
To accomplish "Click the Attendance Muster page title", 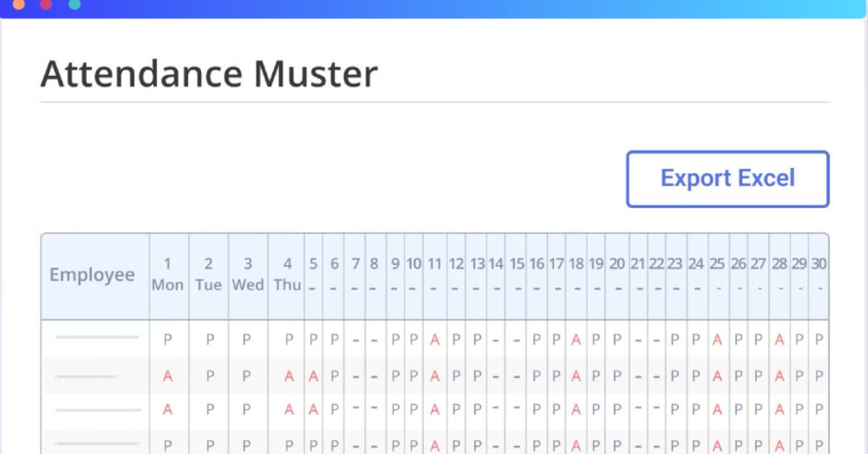I will coord(210,72).
